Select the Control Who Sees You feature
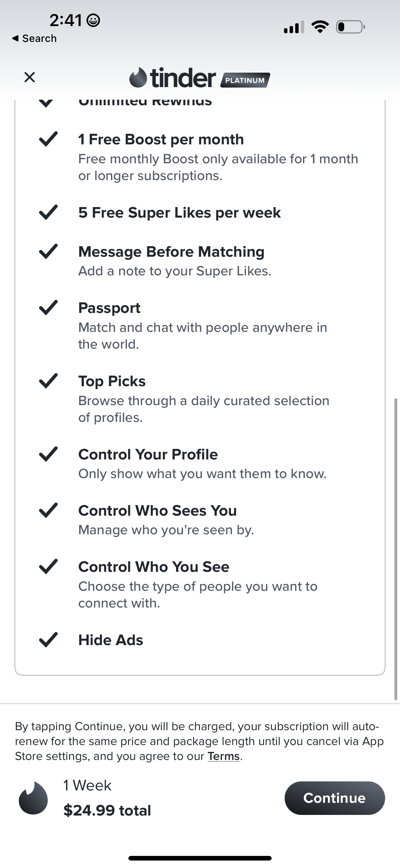This screenshot has height=868, width=400. point(157,510)
